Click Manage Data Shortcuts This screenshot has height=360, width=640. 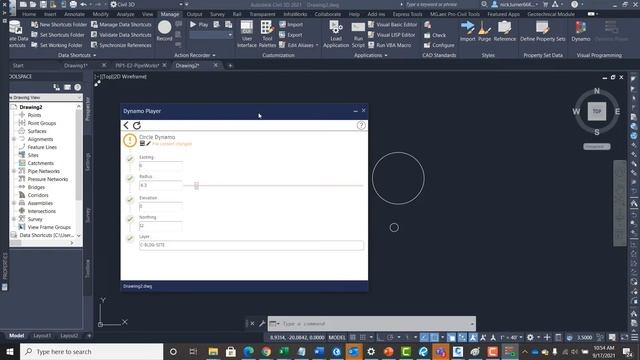[121, 24]
